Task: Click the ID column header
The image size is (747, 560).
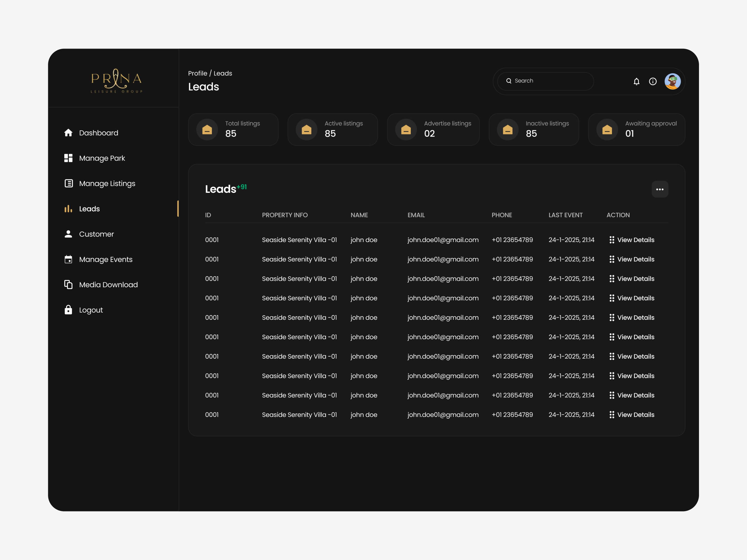Action: (208, 215)
